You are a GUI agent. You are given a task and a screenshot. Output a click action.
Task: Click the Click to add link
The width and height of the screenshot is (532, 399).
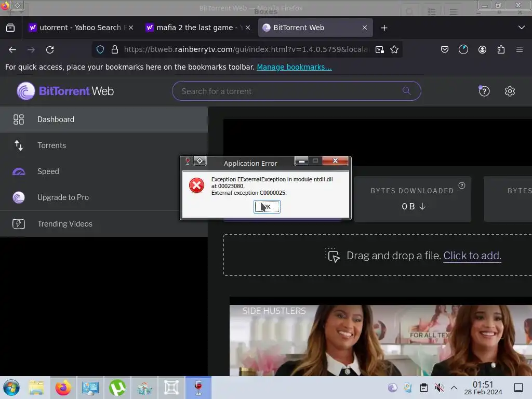tap(472, 256)
